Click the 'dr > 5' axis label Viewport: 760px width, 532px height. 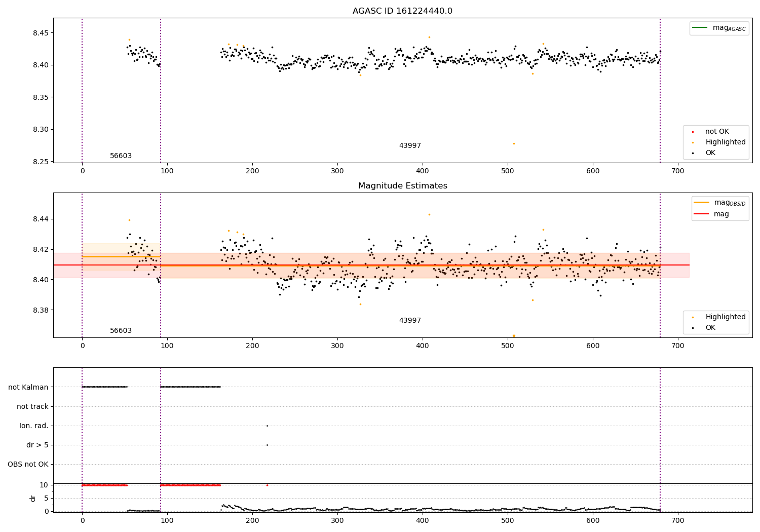(x=37, y=445)
